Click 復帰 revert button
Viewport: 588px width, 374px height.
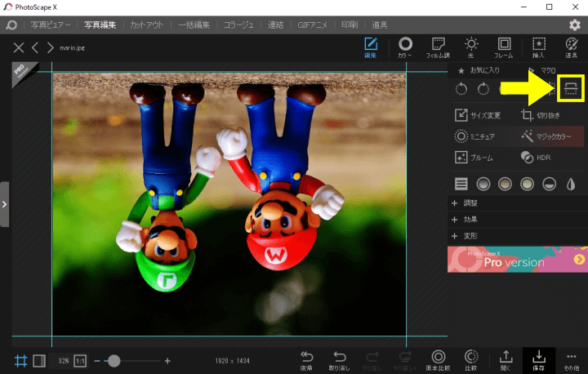(x=306, y=360)
